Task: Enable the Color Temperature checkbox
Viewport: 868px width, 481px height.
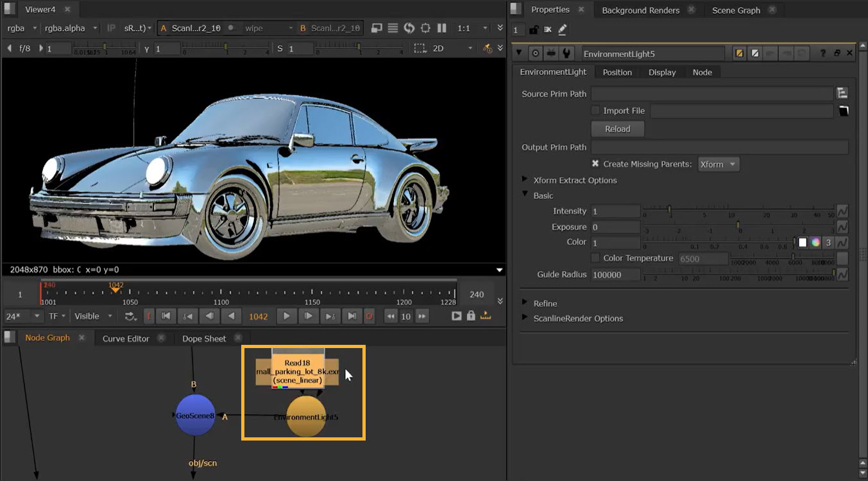Action: [x=595, y=258]
